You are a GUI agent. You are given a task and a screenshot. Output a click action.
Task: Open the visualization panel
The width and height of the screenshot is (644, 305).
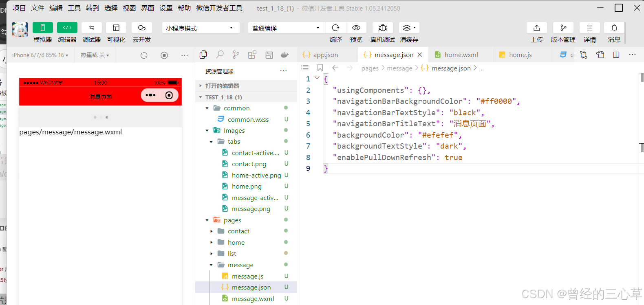tap(116, 28)
